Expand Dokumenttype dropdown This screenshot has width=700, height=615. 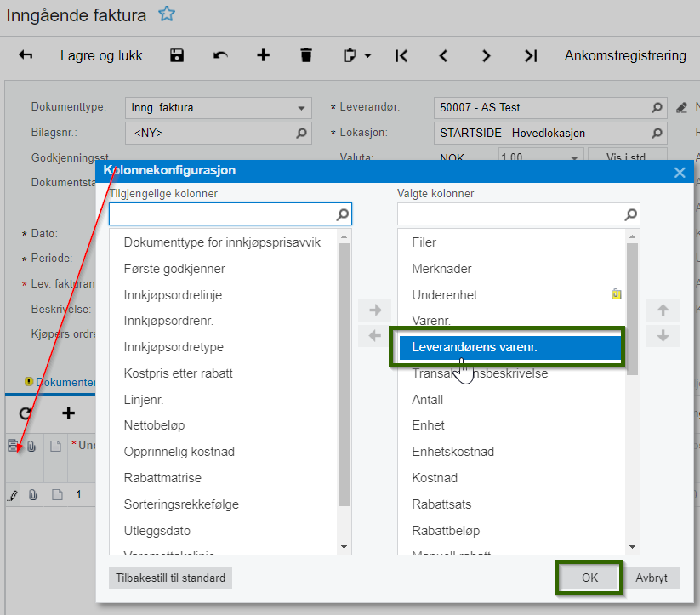[301, 108]
